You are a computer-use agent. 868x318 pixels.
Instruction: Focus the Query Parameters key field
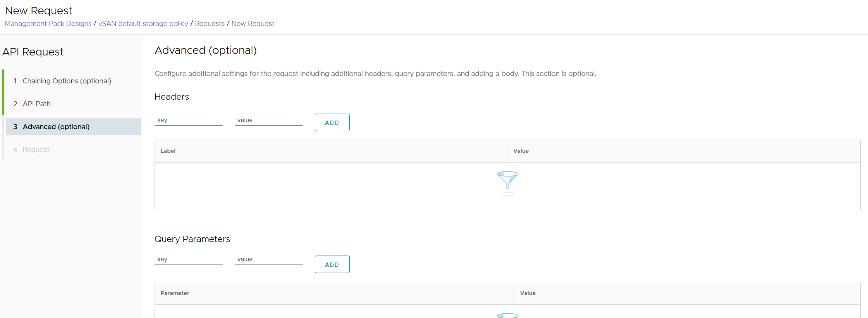(189, 259)
